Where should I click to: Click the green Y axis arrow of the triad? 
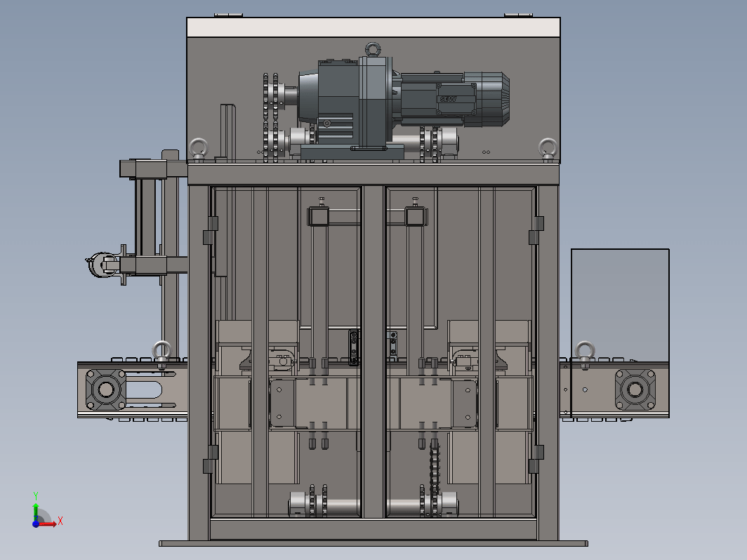[36, 512]
